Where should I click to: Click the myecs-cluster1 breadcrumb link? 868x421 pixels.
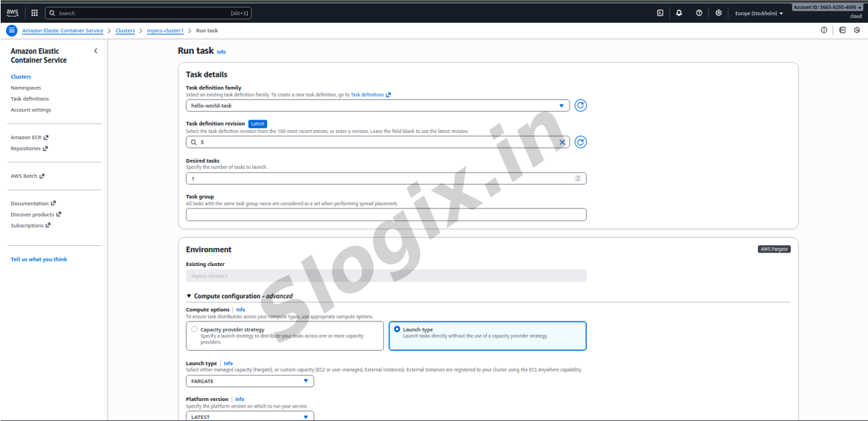pos(165,31)
